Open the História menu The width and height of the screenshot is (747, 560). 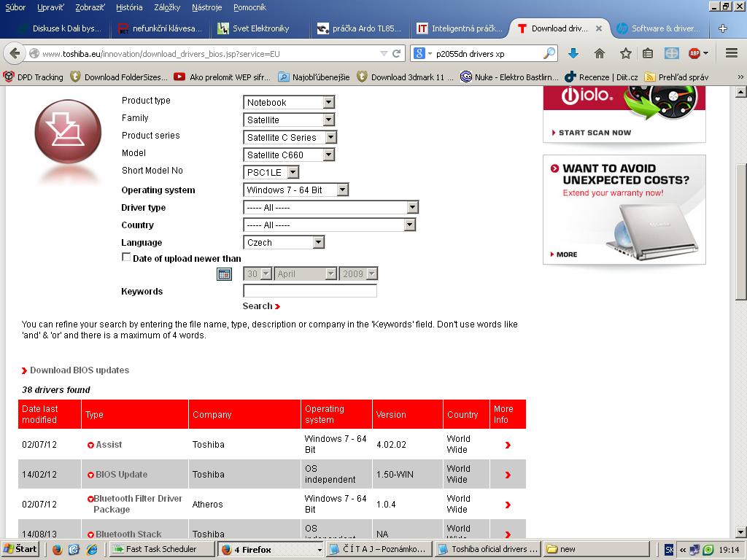pos(129,7)
